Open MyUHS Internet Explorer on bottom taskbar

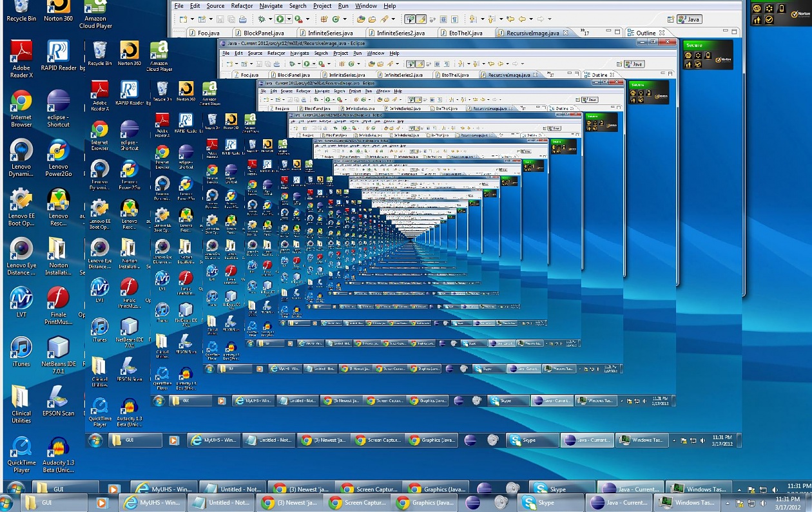point(152,502)
